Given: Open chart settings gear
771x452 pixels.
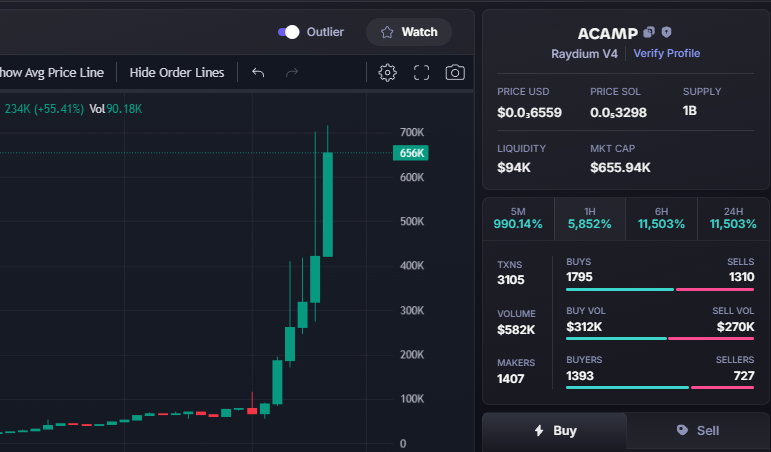Looking at the screenshot, I should (x=387, y=73).
